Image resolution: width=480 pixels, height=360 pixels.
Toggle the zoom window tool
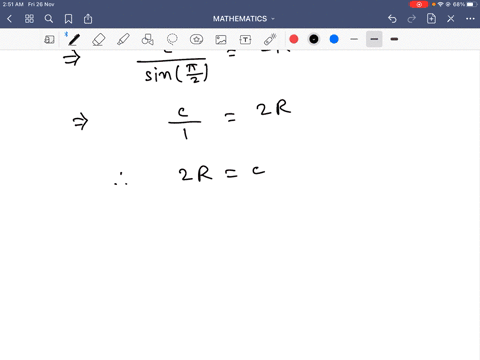[x=49, y=40]
